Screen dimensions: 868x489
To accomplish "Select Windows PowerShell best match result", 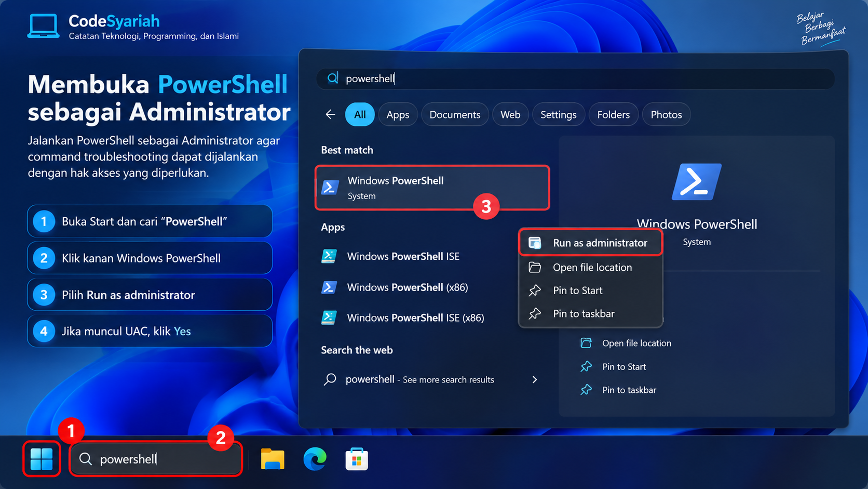I will pos(432,188).
